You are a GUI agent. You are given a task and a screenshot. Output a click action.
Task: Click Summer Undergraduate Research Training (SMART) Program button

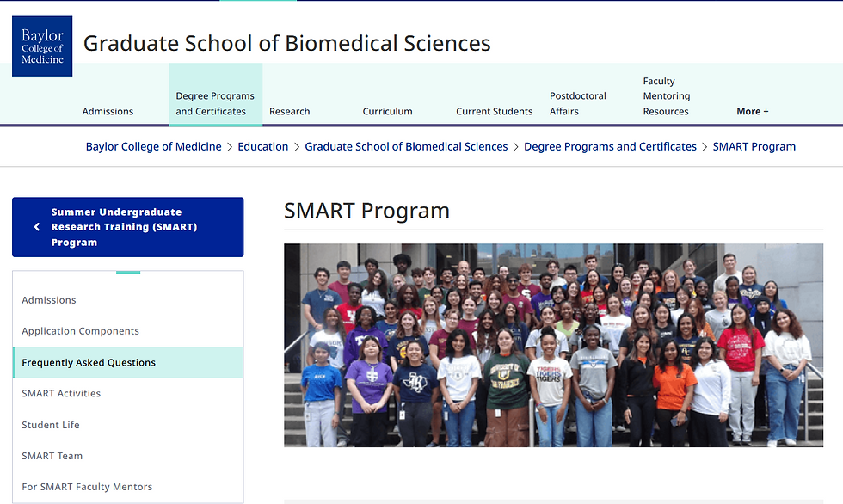click(x=128, y=227)
